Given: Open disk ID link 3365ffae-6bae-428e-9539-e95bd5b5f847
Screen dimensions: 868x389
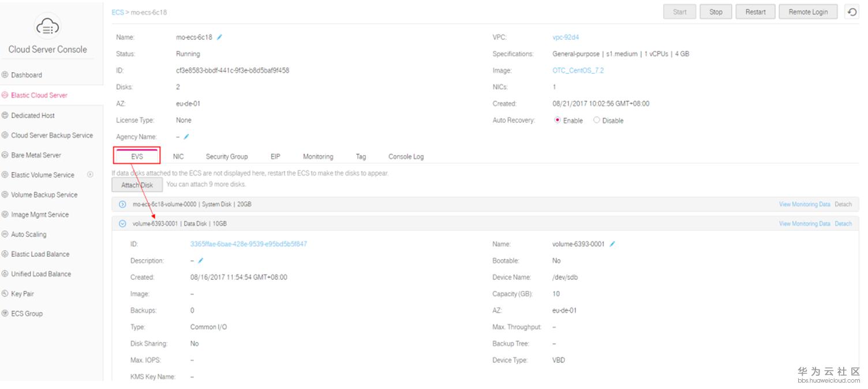Looking at the screenshot, I should point(249,244).
